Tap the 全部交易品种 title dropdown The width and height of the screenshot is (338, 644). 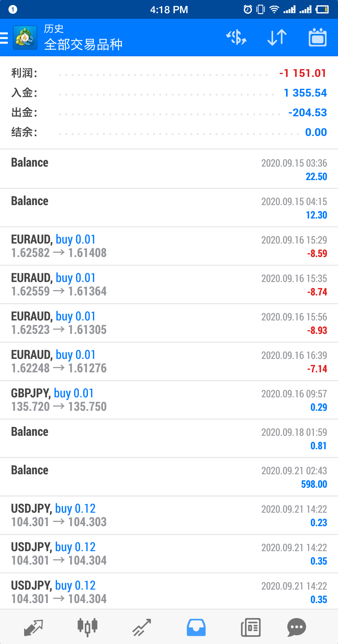83,44
